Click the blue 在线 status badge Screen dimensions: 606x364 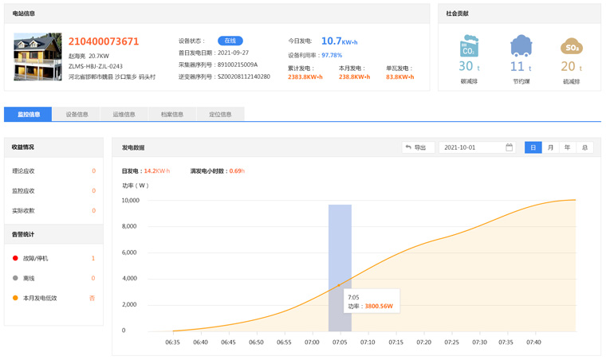tap(230, 41)
